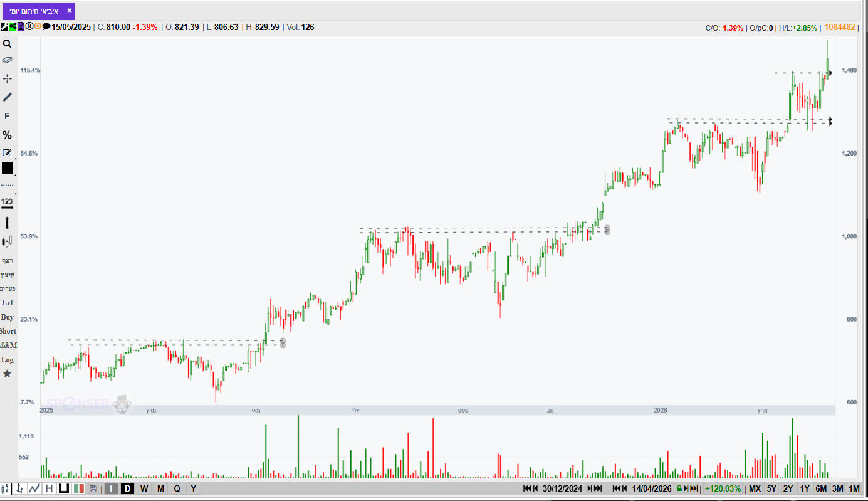868x501 pixels.
Task: Select the trend line drawing tool
Action: click(8, 97)
